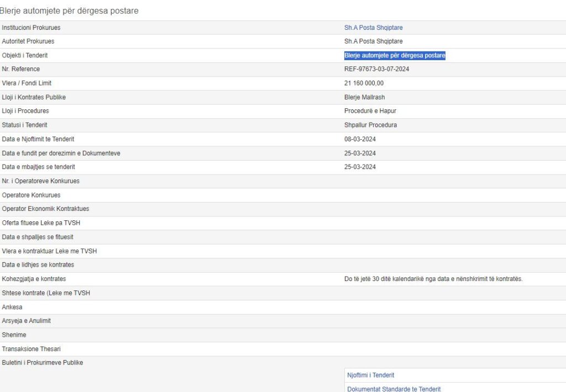Viewport: 566px width, 392px height.
Task: Click the Institucioni Prokurues row label
Action: click(31, 28)
